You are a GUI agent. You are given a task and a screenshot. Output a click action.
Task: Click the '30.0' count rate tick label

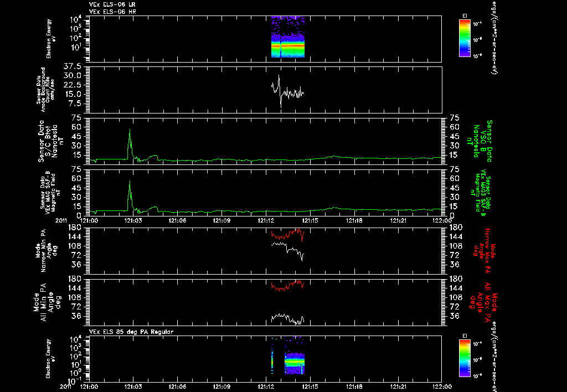(x=73, y=76)
